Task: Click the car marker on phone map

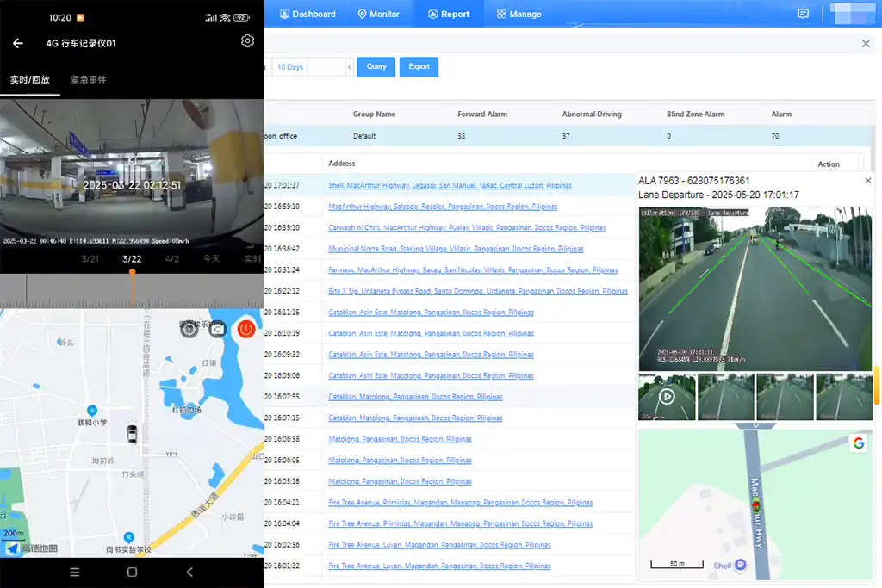Action: [x=132, y=433]
